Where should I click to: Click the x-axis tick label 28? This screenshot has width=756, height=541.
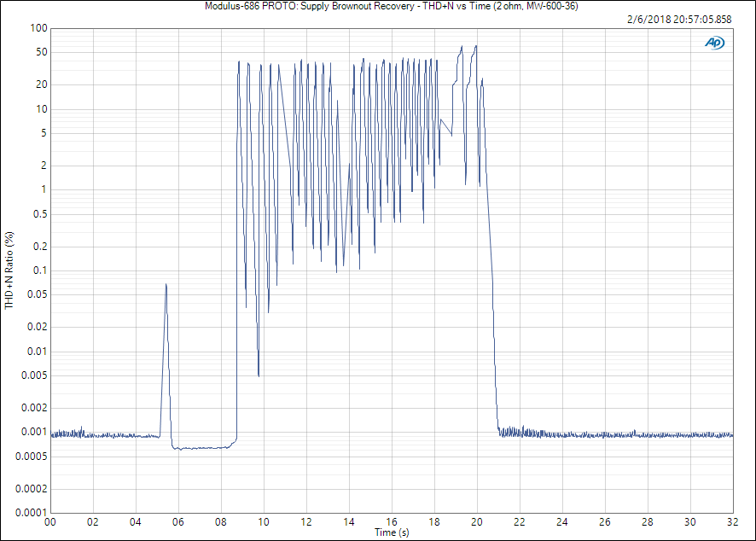coord(648,522)
